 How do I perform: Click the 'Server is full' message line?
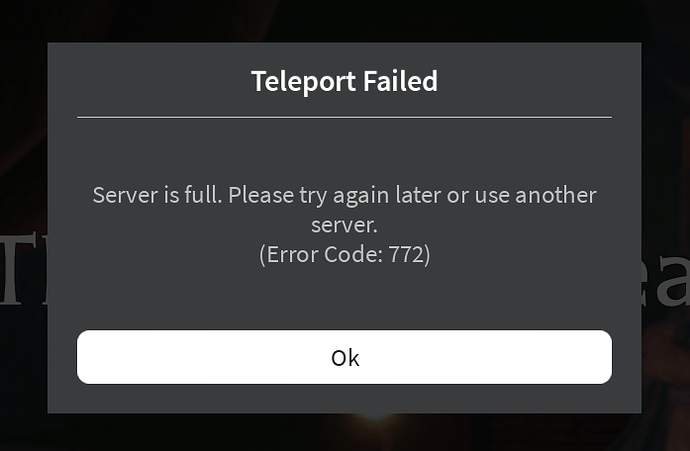point(345,195)
